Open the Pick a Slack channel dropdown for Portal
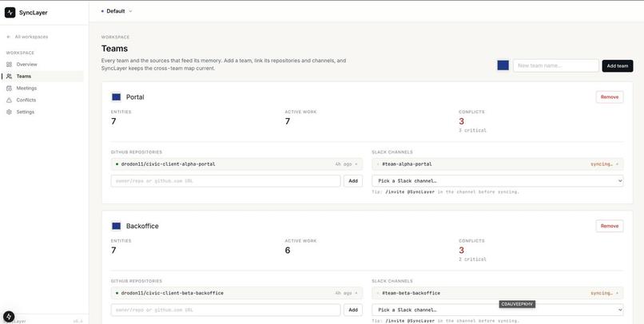644x324 pixels. coord(497,181)
